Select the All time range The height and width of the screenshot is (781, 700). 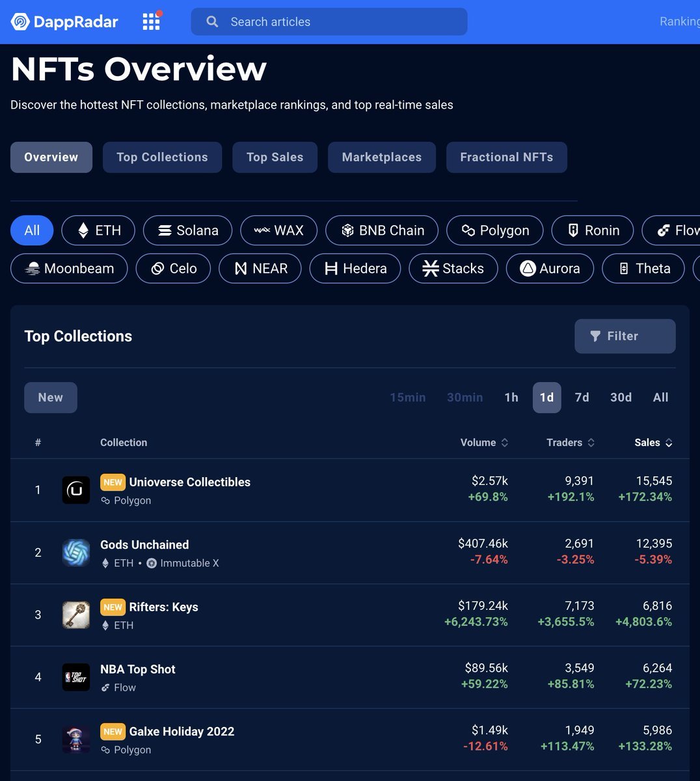(660, 398)
